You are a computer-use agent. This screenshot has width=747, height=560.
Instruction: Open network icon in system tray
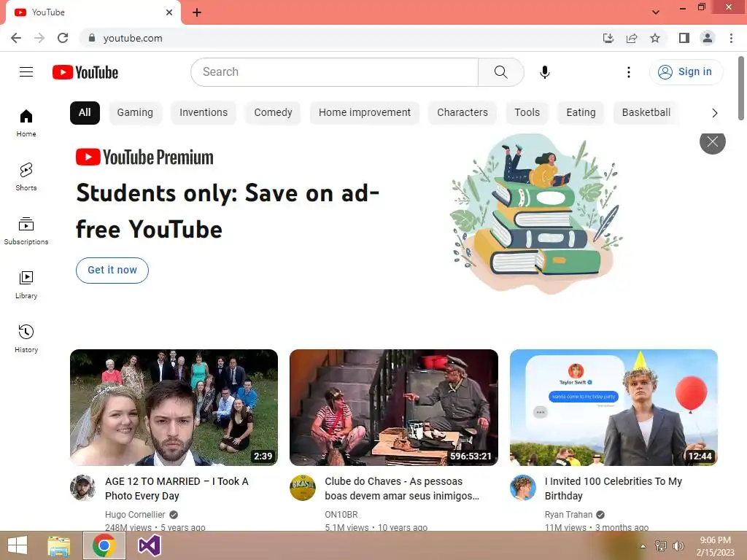click(661, 546)
